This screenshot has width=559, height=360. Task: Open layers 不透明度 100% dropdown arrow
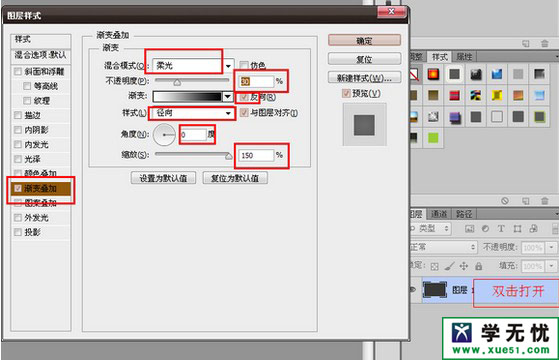[552, 247]
